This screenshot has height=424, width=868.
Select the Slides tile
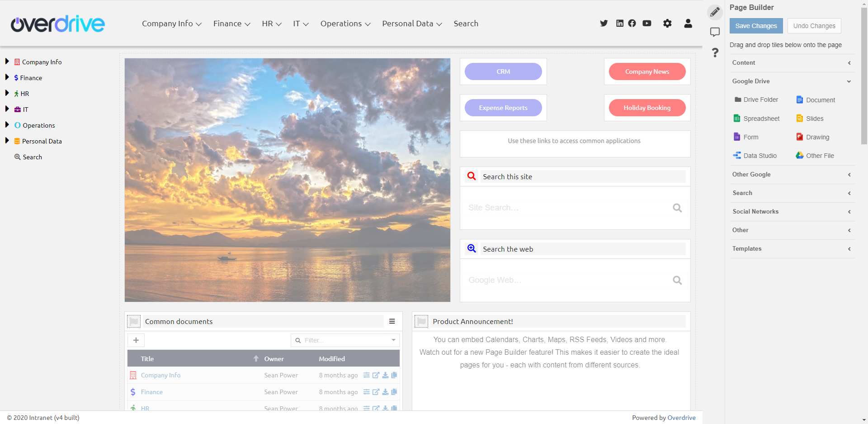coord(810,119)
